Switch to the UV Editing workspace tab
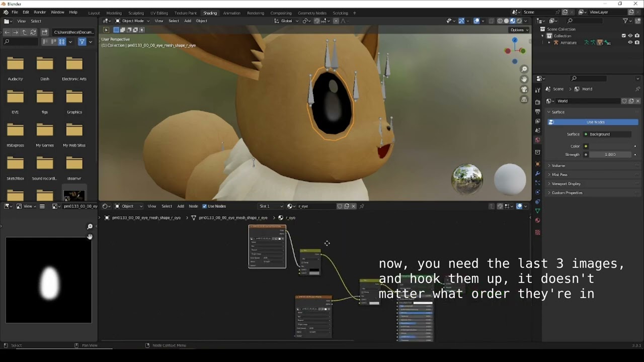The width and height of the screenshot is (644, 362). 159,13
